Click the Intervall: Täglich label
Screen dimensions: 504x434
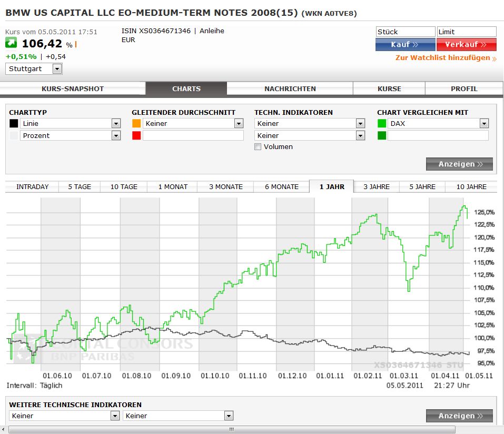coord(34,386)
